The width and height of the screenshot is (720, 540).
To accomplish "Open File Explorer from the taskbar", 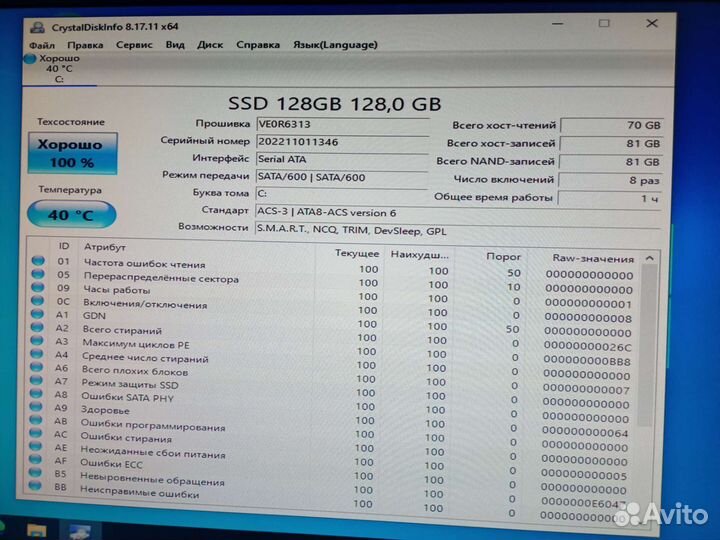I will click(36, 531).
